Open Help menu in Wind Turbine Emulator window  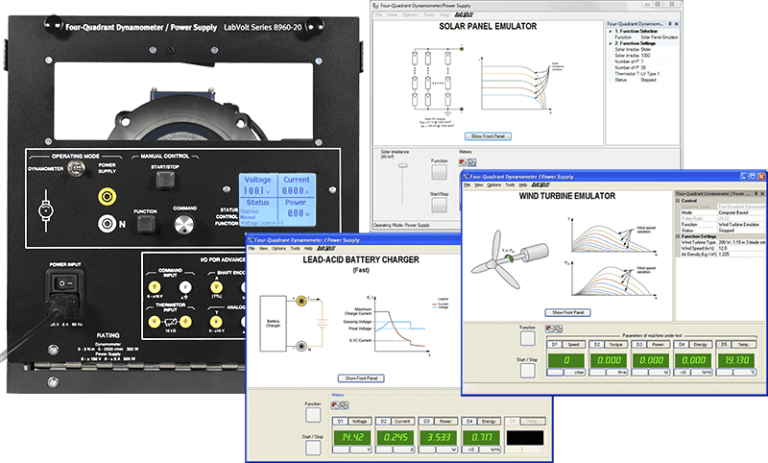pos(523,185)
